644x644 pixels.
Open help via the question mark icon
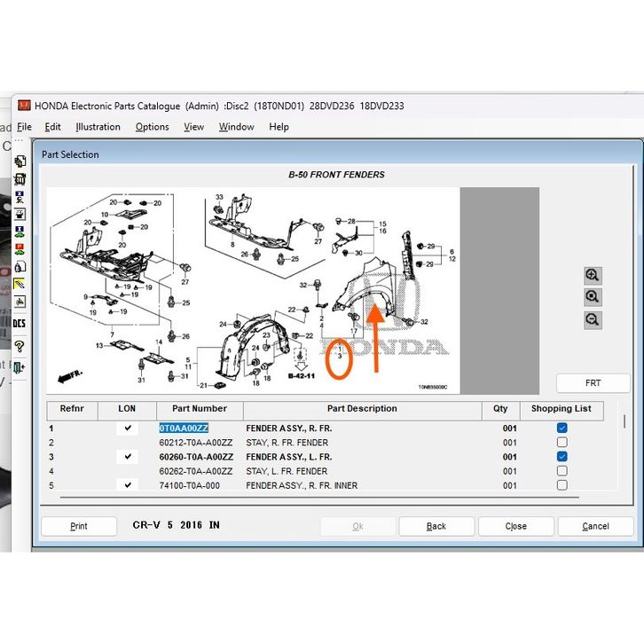pos(20,346)
